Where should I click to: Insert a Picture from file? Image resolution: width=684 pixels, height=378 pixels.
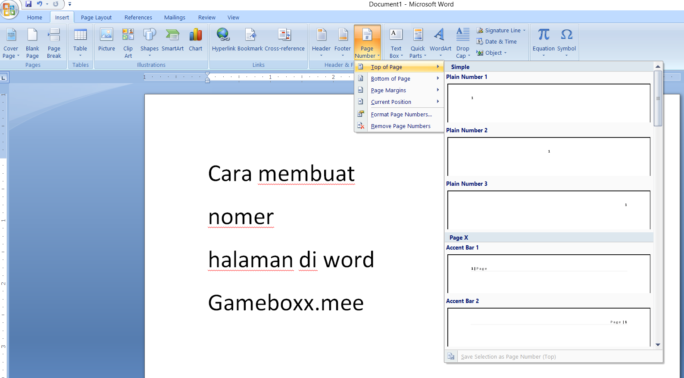click(106, 40)
